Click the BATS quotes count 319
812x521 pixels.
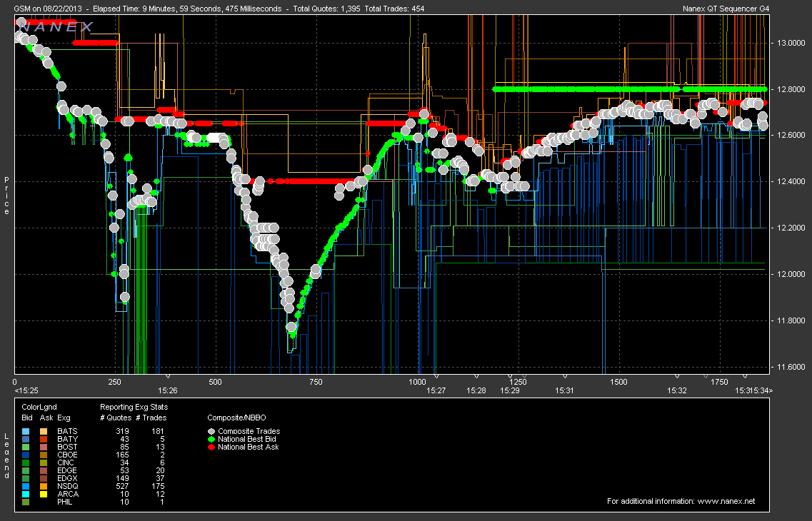click(122, 431)
